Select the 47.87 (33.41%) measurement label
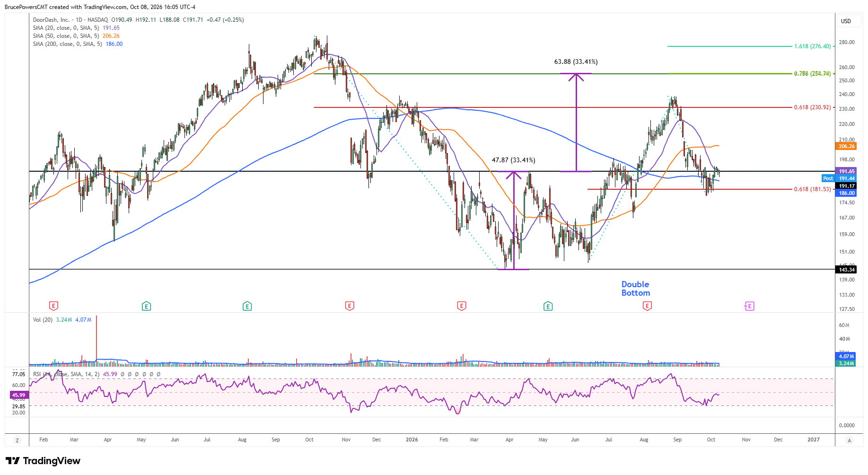The image size is (868, 475). pyautogui.click(x=514, y=160)
